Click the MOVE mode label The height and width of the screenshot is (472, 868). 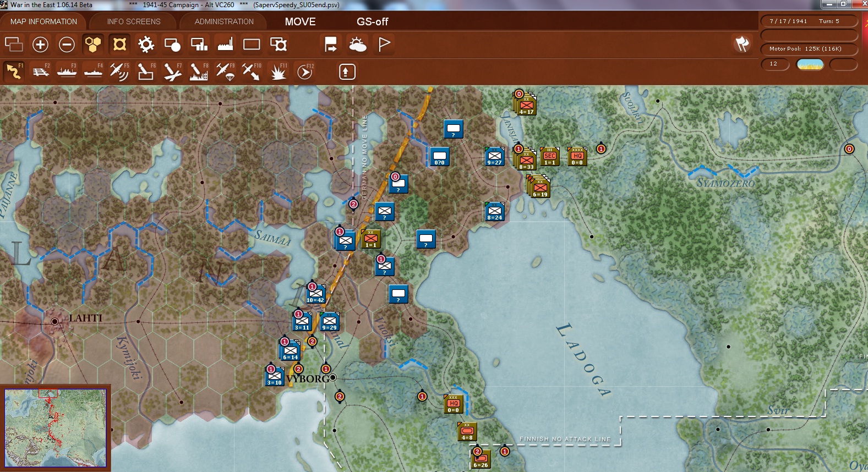tap(301, 21)
